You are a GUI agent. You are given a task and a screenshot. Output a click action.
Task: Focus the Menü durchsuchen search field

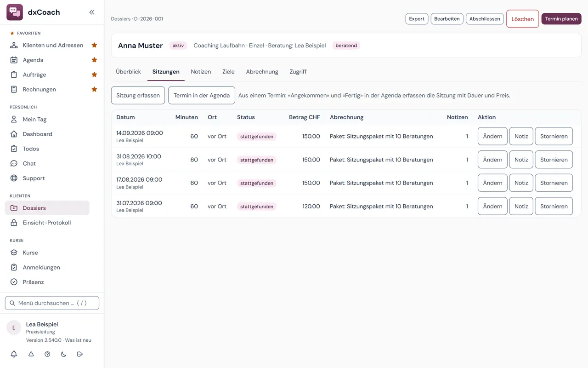click(x=52, y=303)
